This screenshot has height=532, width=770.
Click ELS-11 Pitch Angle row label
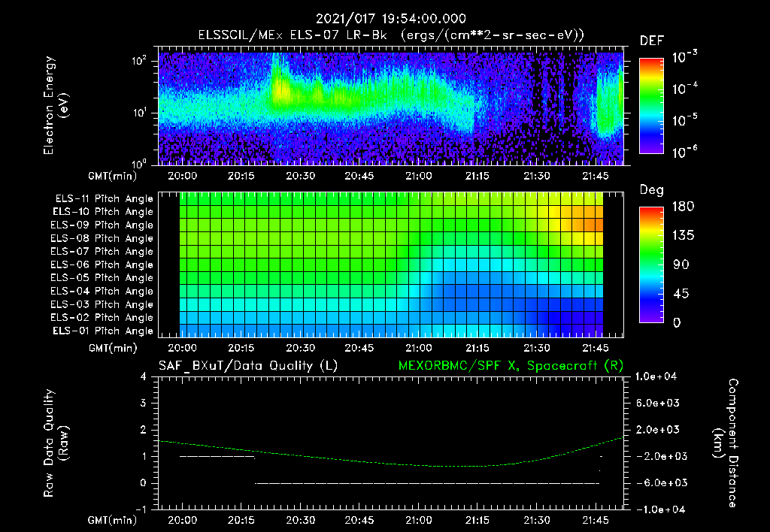[104, 199]
